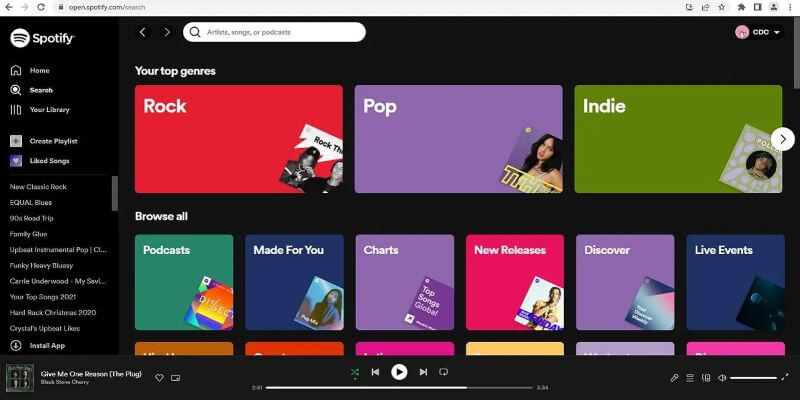
Task: Show more top genres with arrow
Action: coord(783,139)
